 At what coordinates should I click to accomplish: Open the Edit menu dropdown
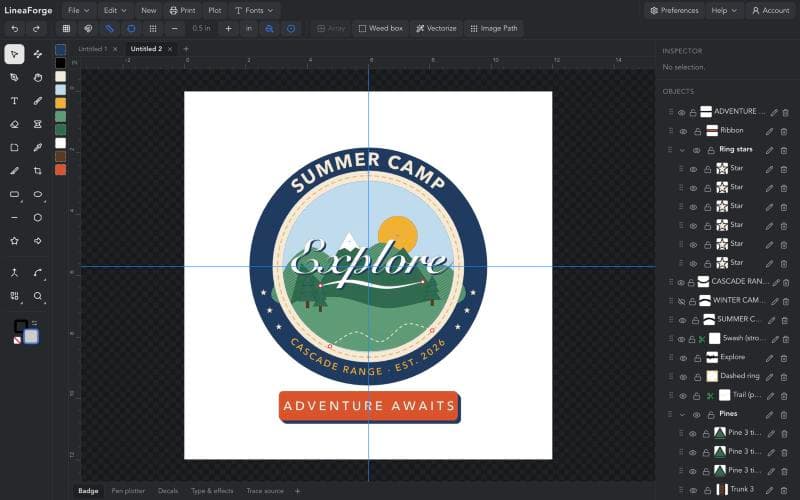coord(115,10)
